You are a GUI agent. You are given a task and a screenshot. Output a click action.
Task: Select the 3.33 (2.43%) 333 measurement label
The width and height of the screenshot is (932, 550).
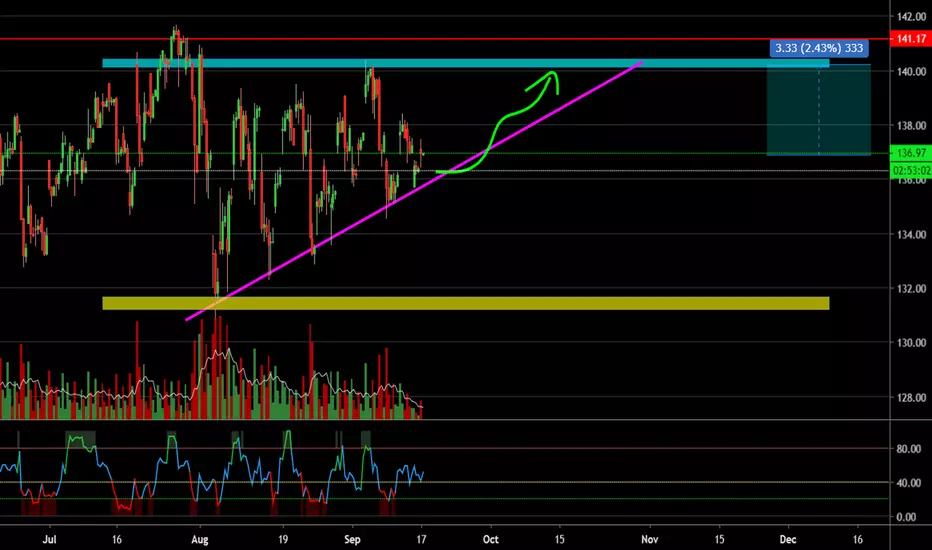(x=818, y=48)
